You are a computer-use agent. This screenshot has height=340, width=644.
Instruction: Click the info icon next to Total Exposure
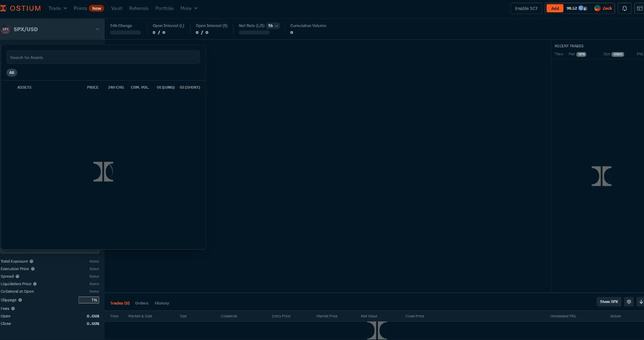coord(31,262)
